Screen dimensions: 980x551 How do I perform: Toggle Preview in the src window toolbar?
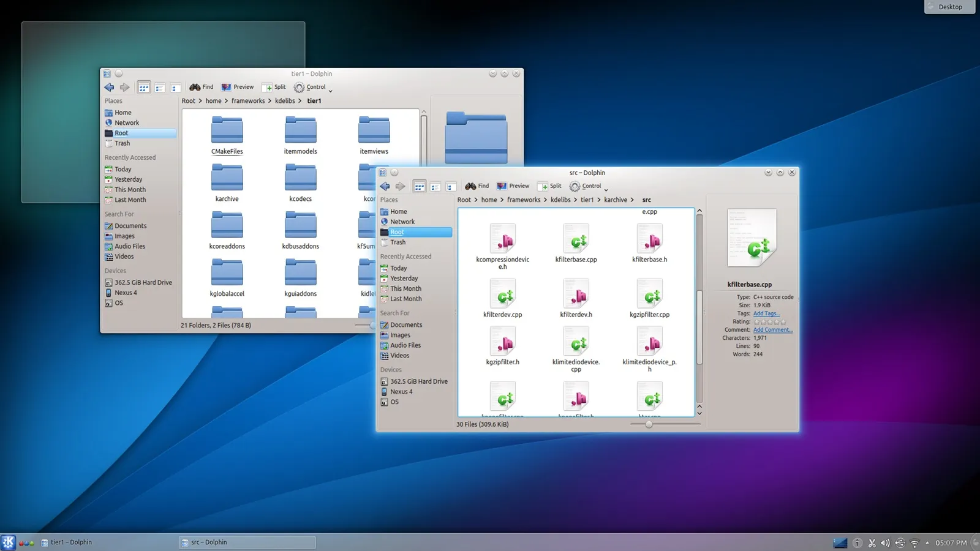click(513, 186)
